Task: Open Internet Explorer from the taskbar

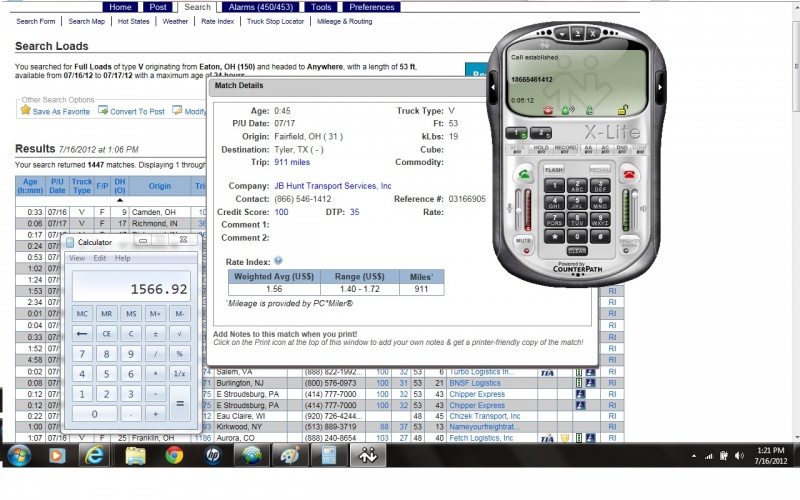Action: (94, 456)
